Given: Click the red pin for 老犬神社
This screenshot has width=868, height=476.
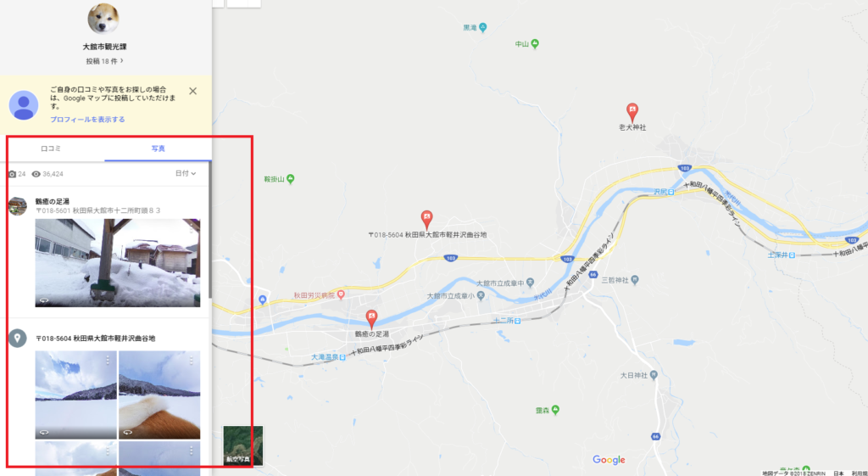Looking at the screenshot, I should [x=632, y=112].
